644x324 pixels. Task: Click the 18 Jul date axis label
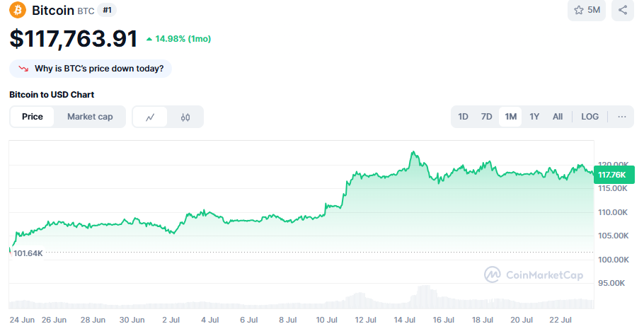(x=483, y=320)
